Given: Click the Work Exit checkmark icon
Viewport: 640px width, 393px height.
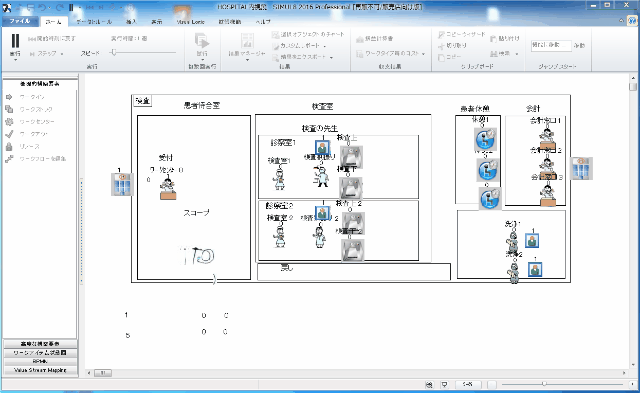Looking at the screenshot, I should (9, 134).
